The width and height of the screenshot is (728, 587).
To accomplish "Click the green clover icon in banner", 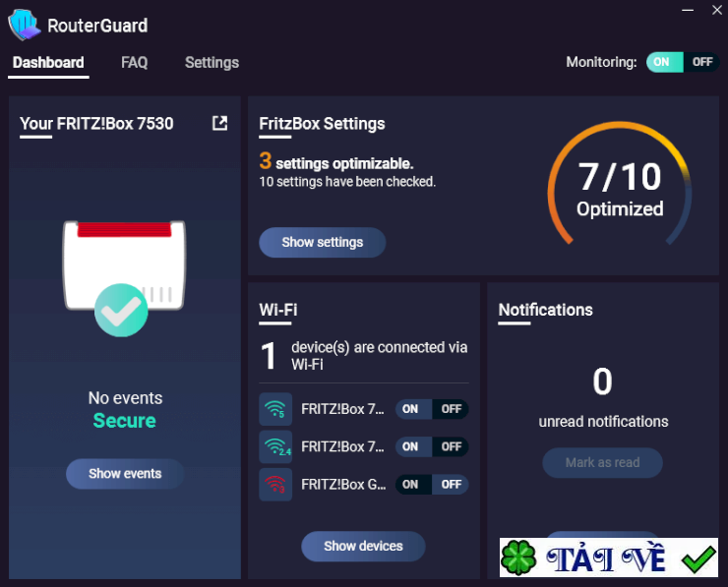I will (518, 558).
